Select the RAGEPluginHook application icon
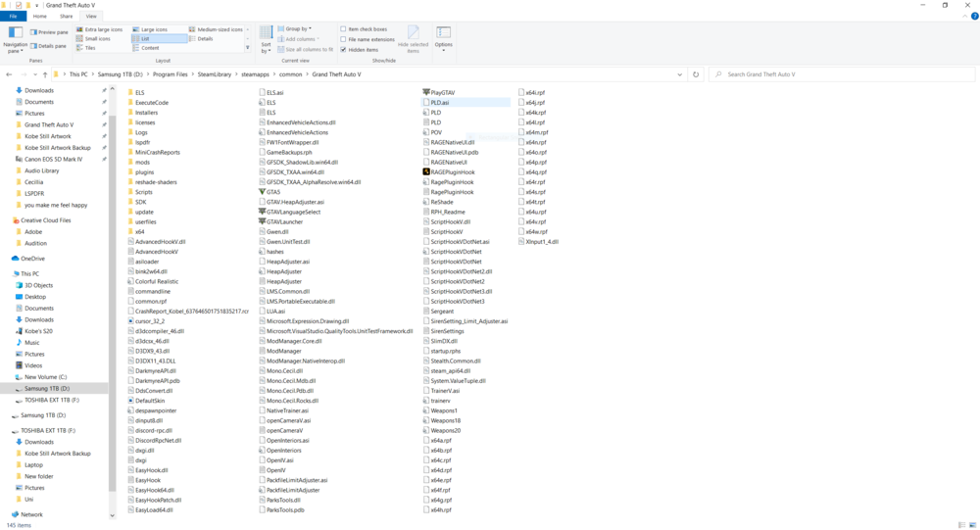This screenshot has height=530, width=980. [426, 171]
